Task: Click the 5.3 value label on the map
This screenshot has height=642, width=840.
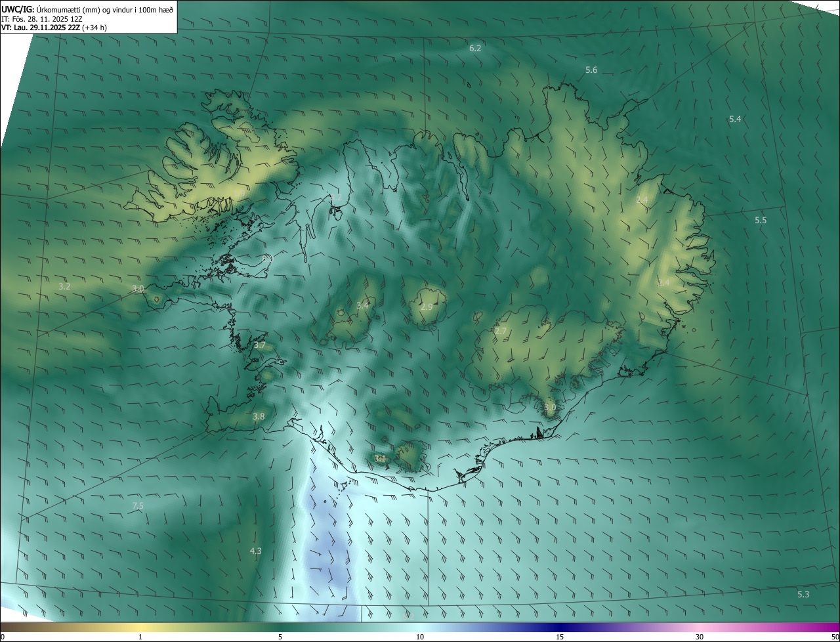Action: click(803, 595)
